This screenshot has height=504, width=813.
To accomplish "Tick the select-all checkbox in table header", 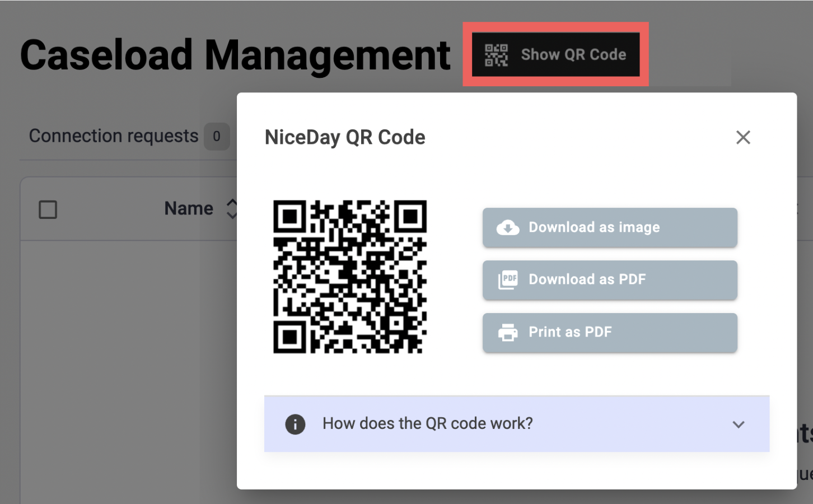I will point(48,209).
